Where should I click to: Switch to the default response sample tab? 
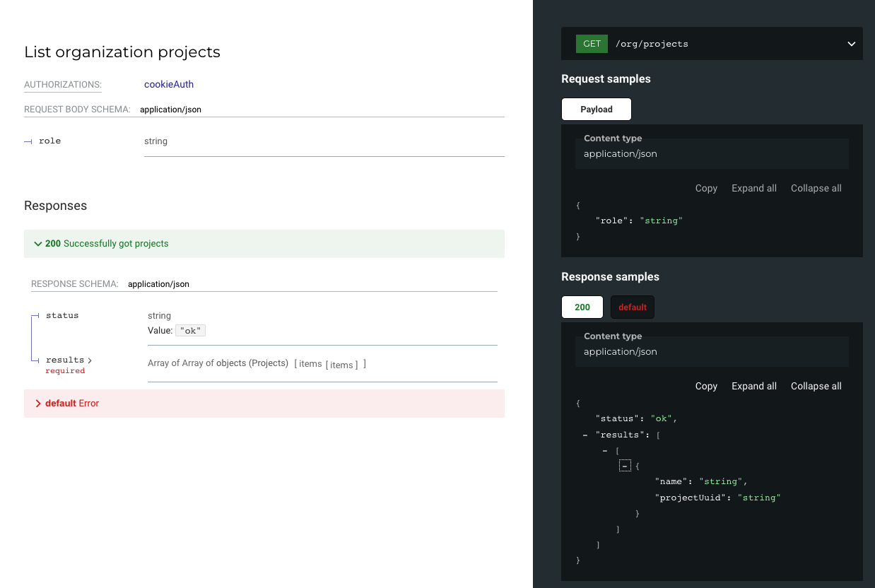point(633,307)
